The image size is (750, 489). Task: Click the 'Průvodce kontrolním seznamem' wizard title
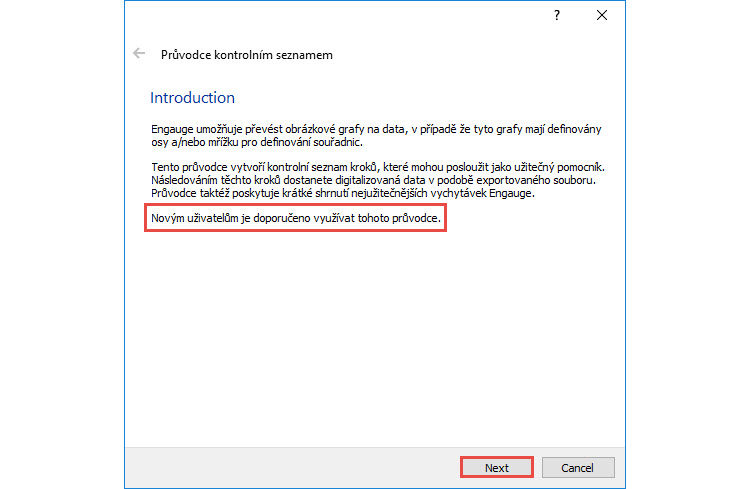pos(246,55)
